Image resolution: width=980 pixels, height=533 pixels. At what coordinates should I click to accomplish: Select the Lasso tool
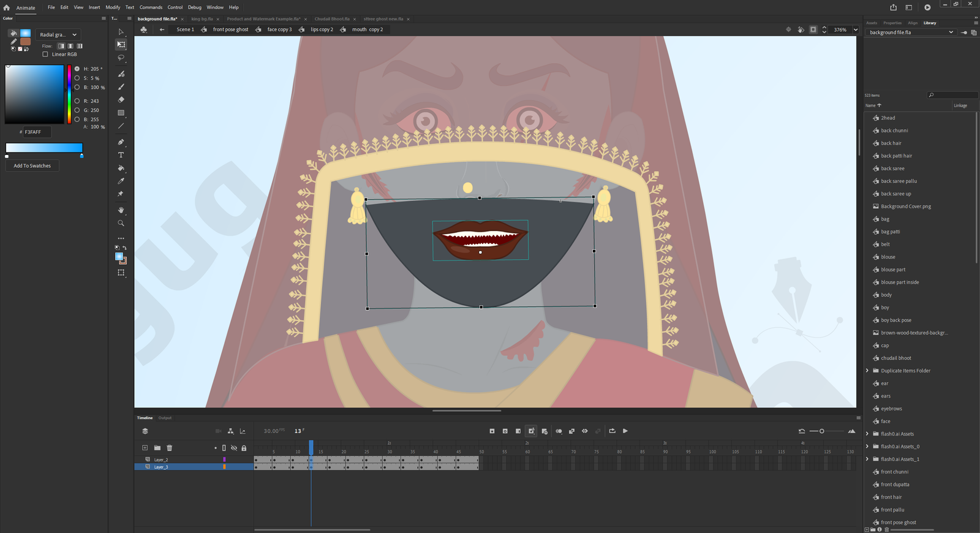121,58
